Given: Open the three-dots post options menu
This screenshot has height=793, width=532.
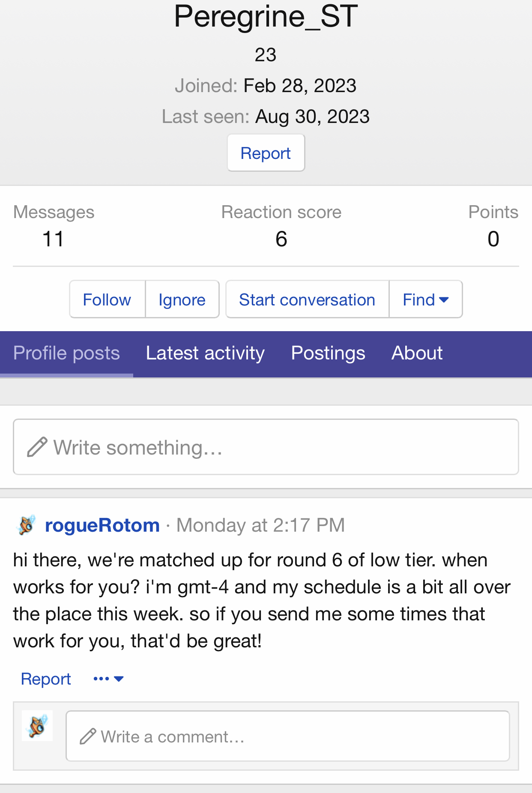Looking at the screenshot, I should (x=108, y=679).
